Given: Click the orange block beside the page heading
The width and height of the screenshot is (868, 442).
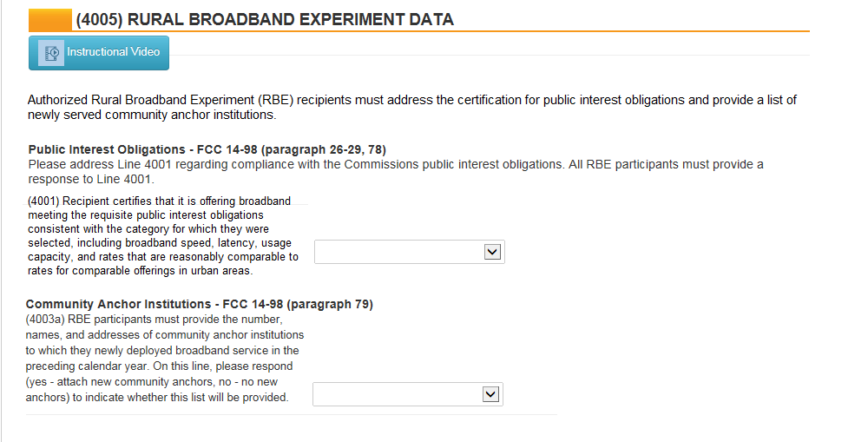Looking at the screenshot, I should pyautogui.click(x=50, y=19).
